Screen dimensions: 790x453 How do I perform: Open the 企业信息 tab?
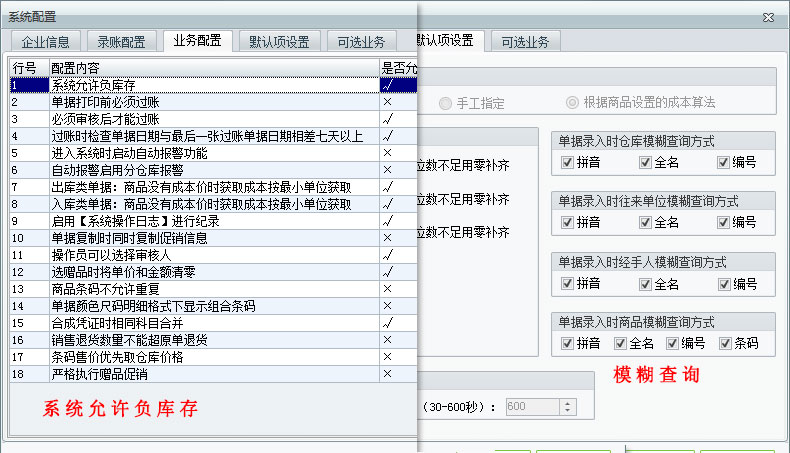[45, 42]
